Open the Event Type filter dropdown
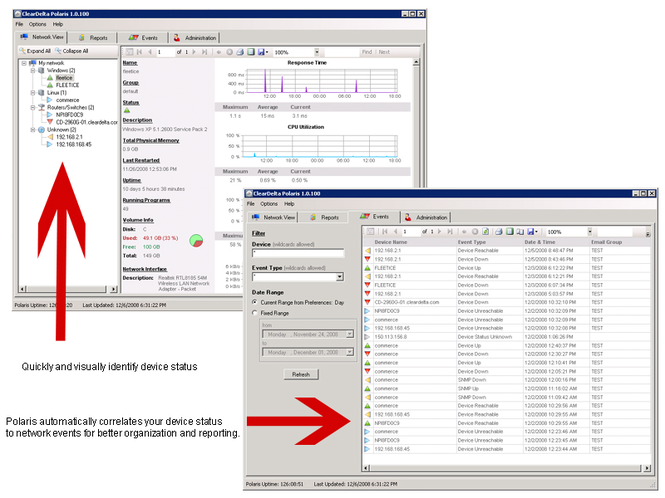 [340, 277]
